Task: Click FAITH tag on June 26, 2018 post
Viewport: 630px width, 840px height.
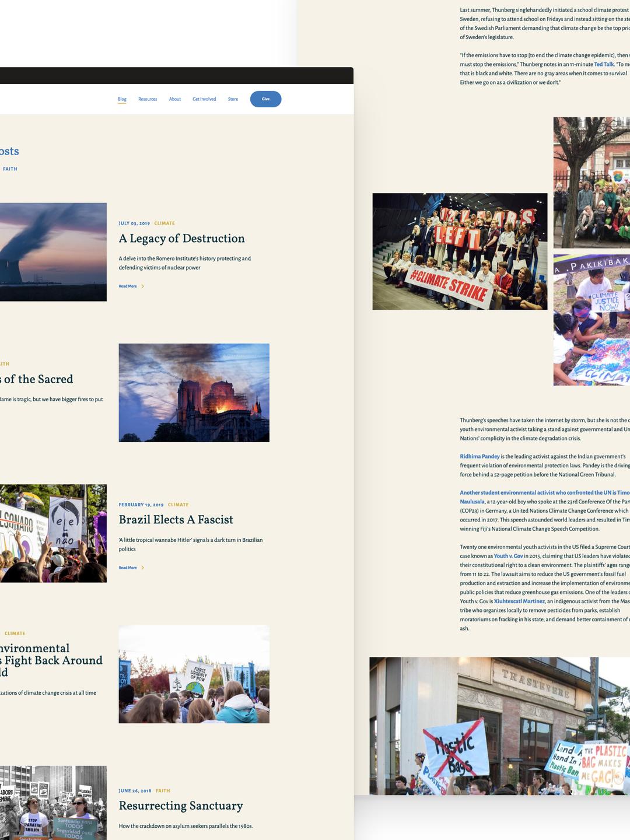Action: pos(163,791)
